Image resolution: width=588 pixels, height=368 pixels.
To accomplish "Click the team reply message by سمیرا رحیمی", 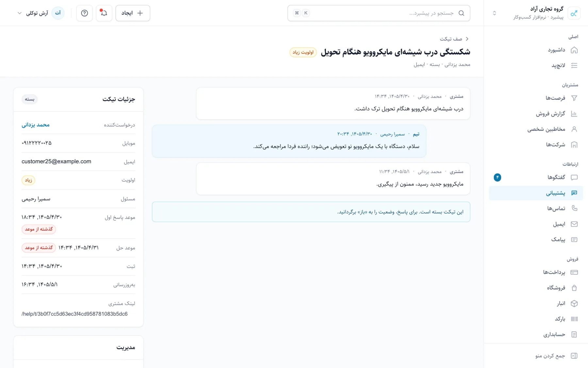I will click(x=289, y=141).
